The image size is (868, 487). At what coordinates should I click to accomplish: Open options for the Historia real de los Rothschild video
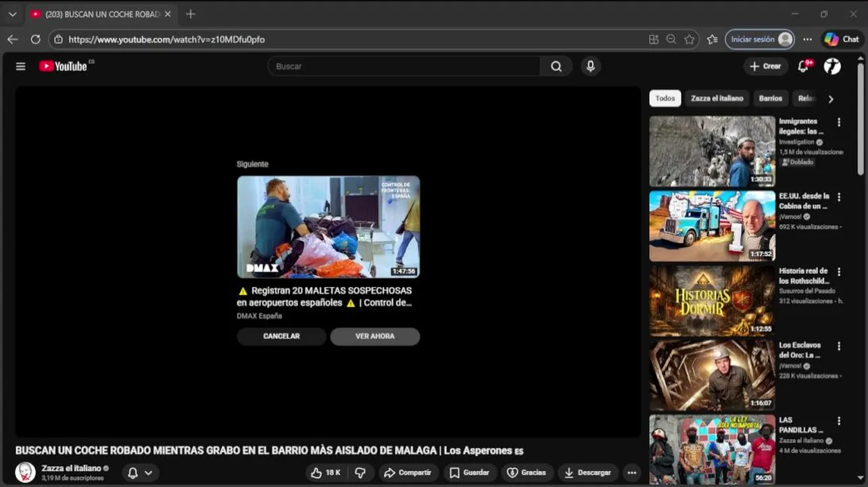(839, 272)
